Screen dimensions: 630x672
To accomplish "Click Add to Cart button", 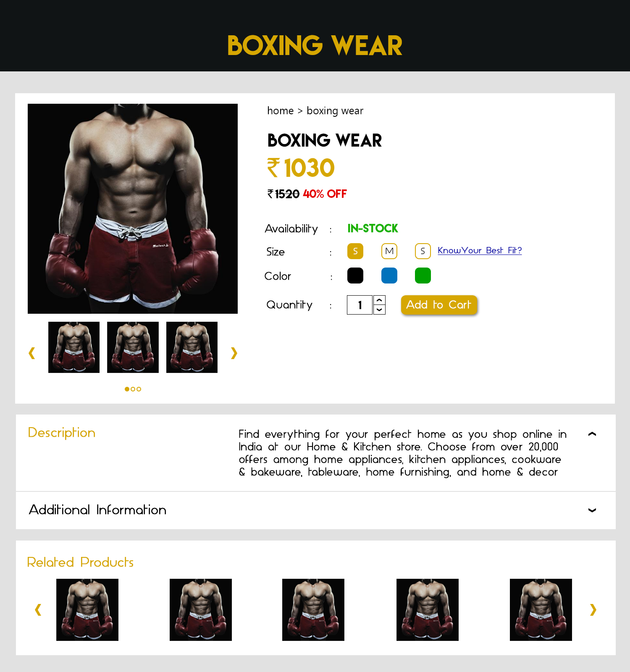I will [439, 305].
